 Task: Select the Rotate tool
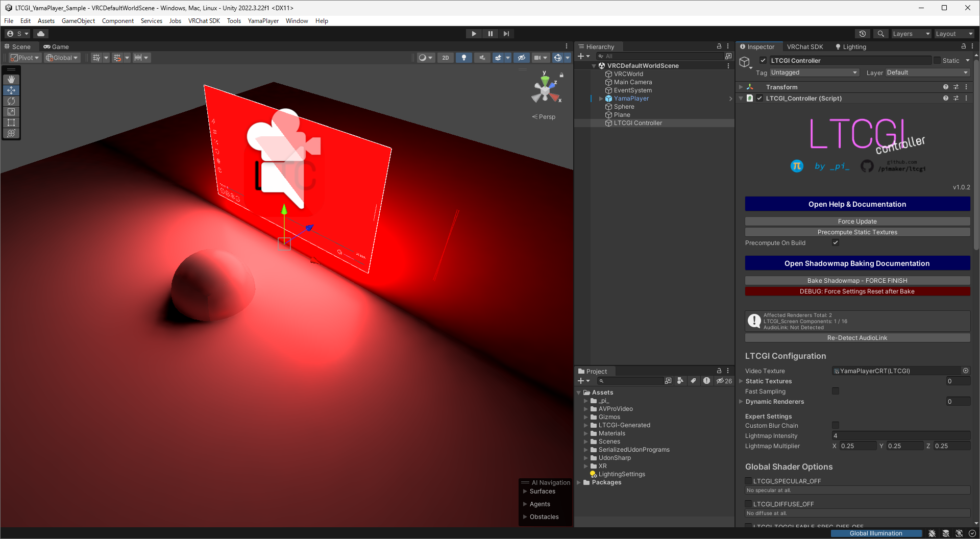pos(11,101)
